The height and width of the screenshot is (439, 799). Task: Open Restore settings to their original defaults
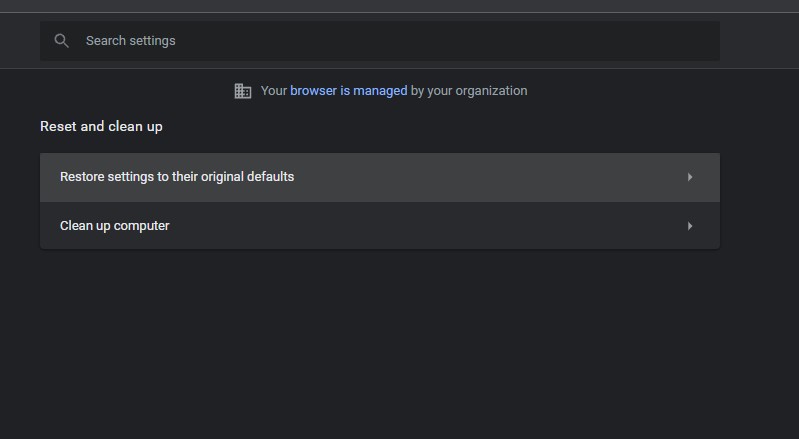[x=380, y=177]
